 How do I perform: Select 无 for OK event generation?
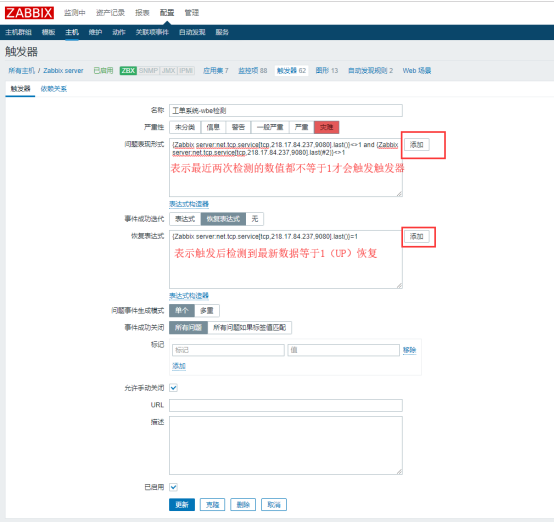coord(255,219)
